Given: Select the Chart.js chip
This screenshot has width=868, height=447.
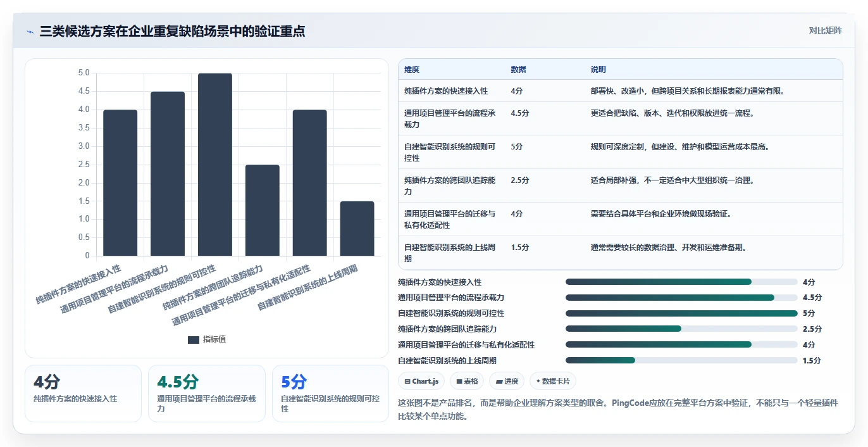Looking at the screenshot, I should [421, 381].
